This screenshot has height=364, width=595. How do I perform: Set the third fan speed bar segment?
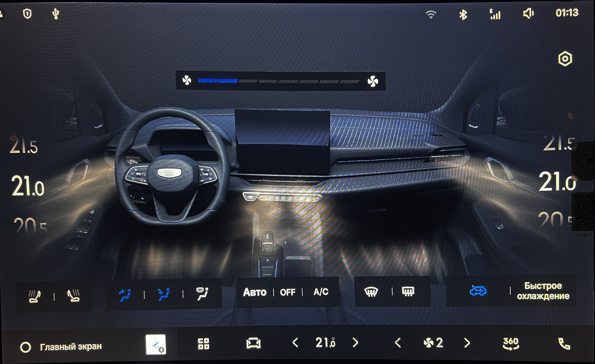point(248,81)
